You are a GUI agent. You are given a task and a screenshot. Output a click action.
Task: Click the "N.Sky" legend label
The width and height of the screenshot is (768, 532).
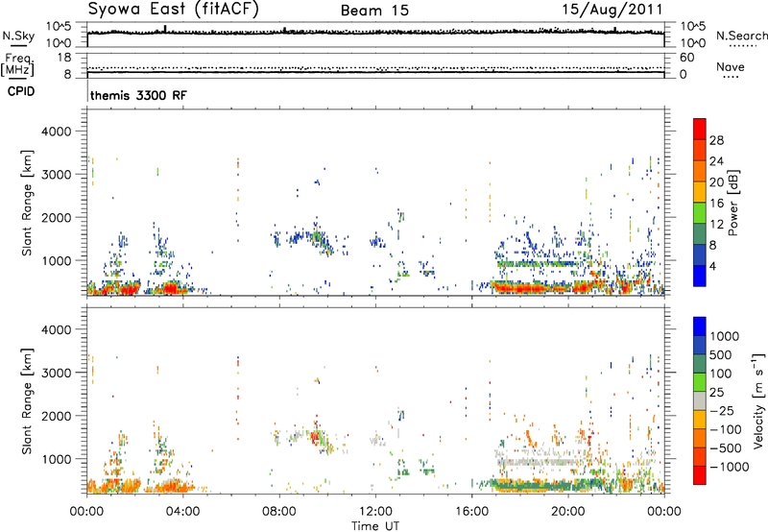[18, 36]
